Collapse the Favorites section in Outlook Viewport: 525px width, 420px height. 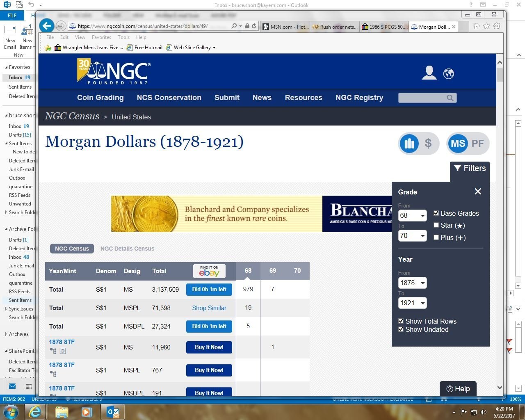point(6,67)
